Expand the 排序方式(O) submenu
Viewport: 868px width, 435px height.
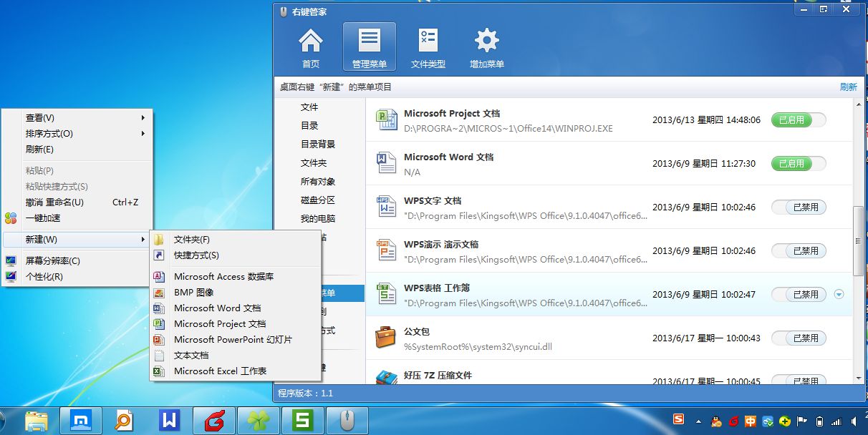[77, 134]
